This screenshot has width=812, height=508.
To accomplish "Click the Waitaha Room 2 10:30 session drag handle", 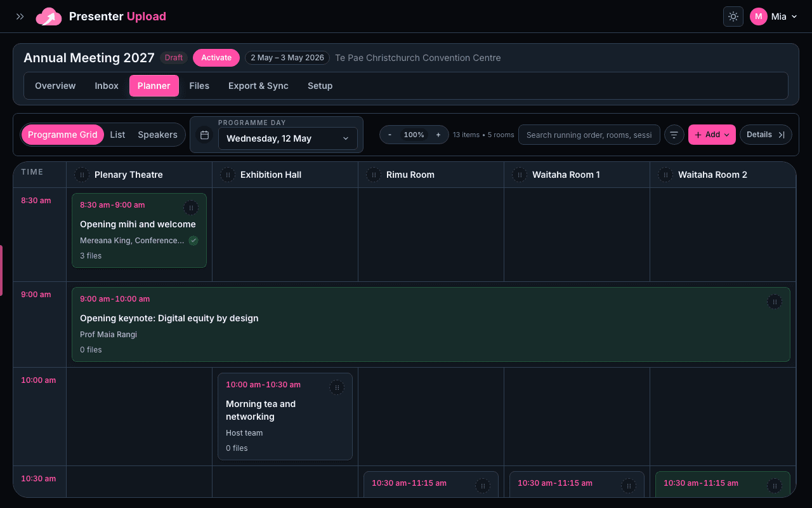I will tap(775, 486).
